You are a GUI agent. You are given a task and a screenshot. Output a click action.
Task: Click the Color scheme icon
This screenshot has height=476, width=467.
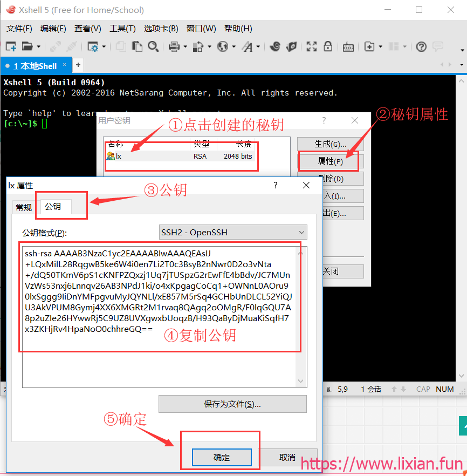tap(198, 47)
